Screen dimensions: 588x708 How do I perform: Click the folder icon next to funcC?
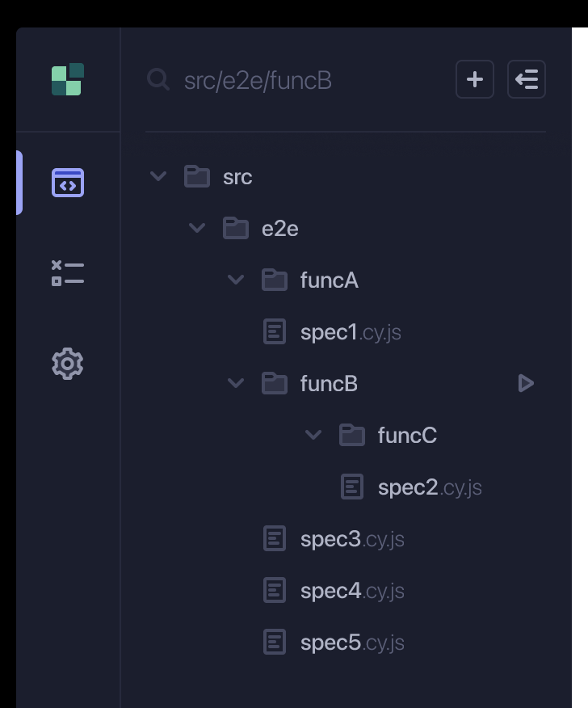[352, 435]
